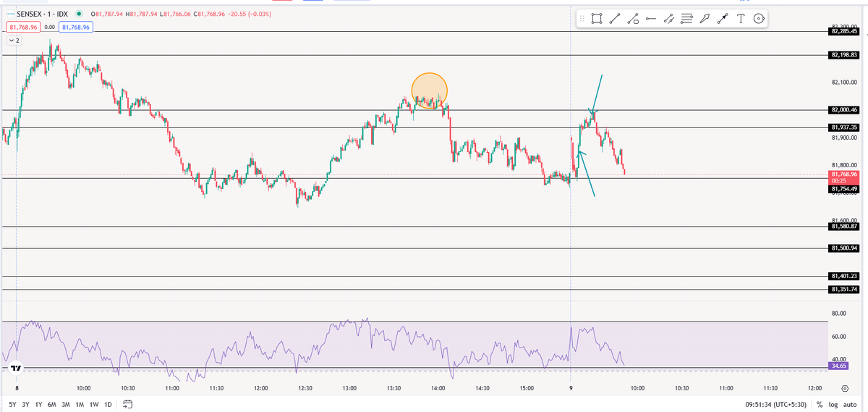Select the Trend Line tool
Image resolution: width=868 pixels, height=412 pixels.
pos(615,20)
